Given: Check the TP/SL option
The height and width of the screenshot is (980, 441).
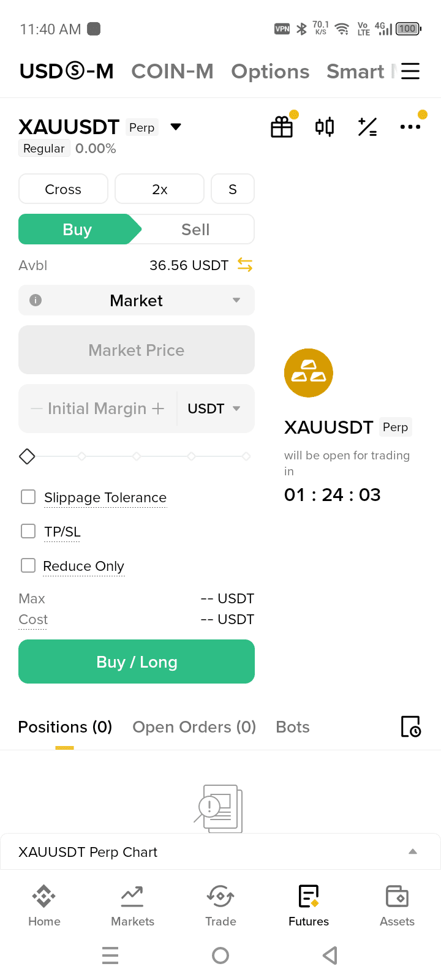Looking at the screenshot, I should point(28,531).
